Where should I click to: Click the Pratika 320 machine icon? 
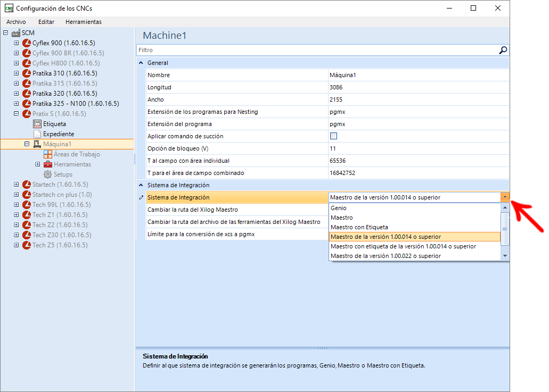click(x=27, y=94)
